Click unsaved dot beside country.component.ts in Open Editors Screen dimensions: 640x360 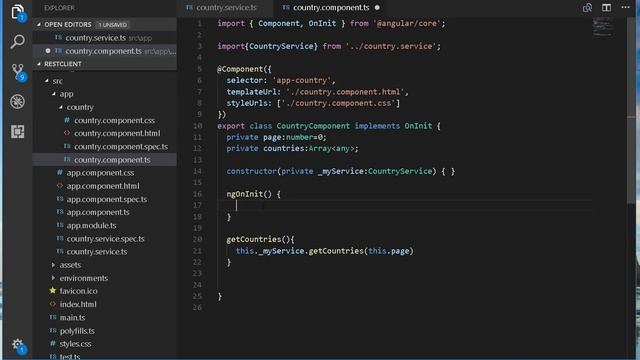[x=48, y=51]
